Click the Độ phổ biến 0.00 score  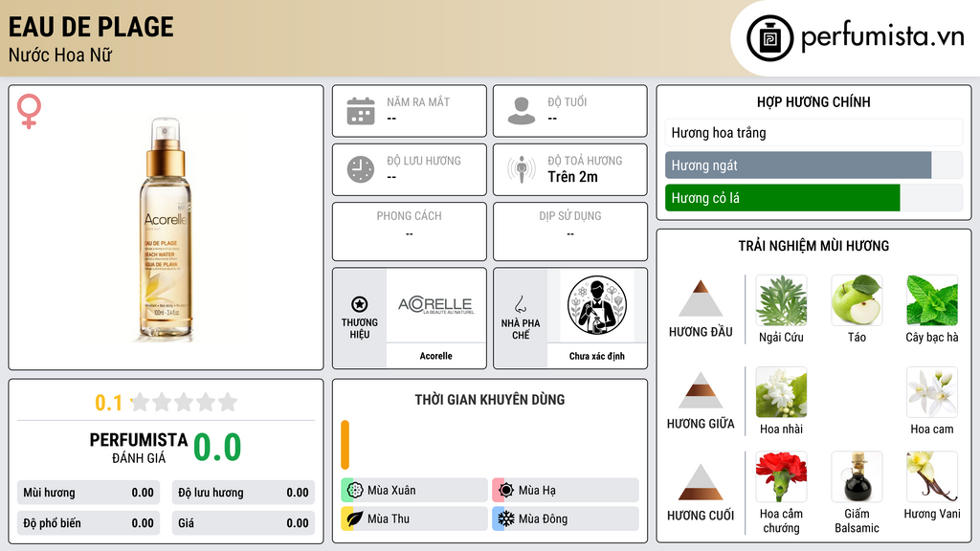[88, 523]
